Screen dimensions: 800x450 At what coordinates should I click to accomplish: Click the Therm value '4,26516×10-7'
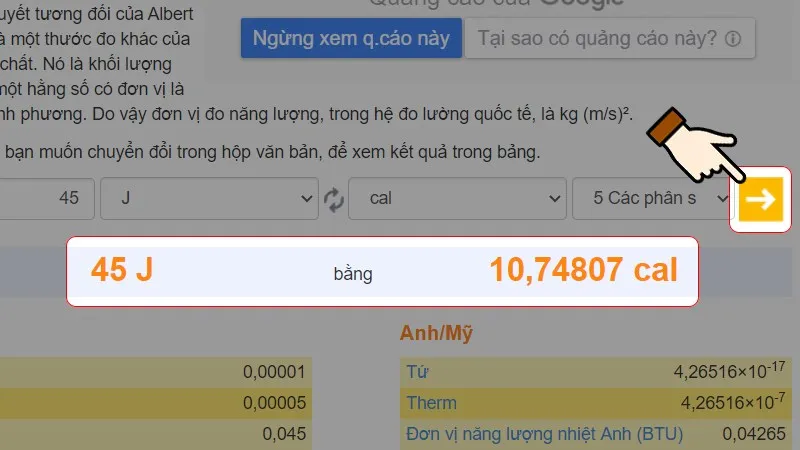click(x=733, y=402)
